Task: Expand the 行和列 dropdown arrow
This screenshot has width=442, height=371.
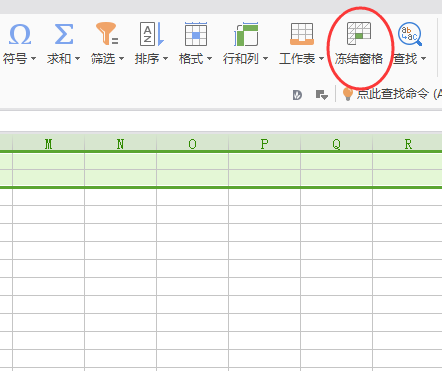Action: point(265,59)
